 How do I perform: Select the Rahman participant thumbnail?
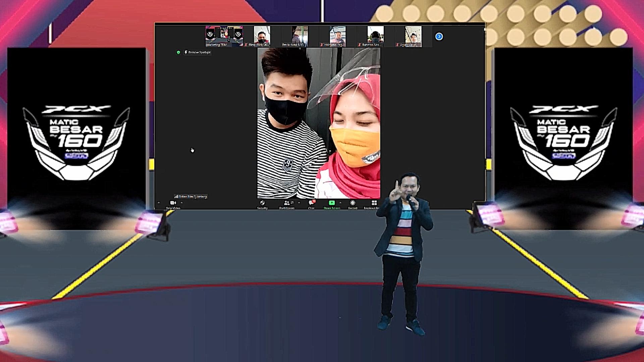pyautogui.click(x=375, y=36)
